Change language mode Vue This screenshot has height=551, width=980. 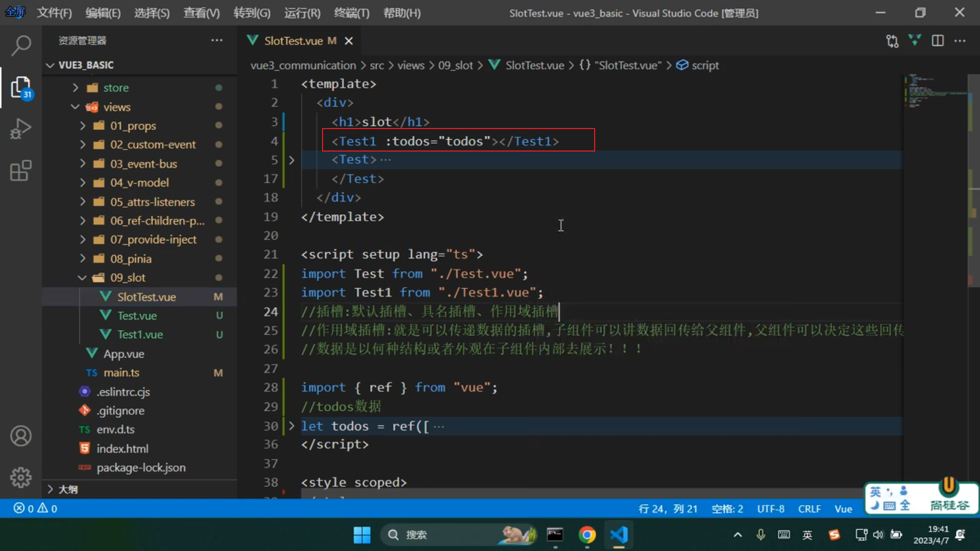843,509
